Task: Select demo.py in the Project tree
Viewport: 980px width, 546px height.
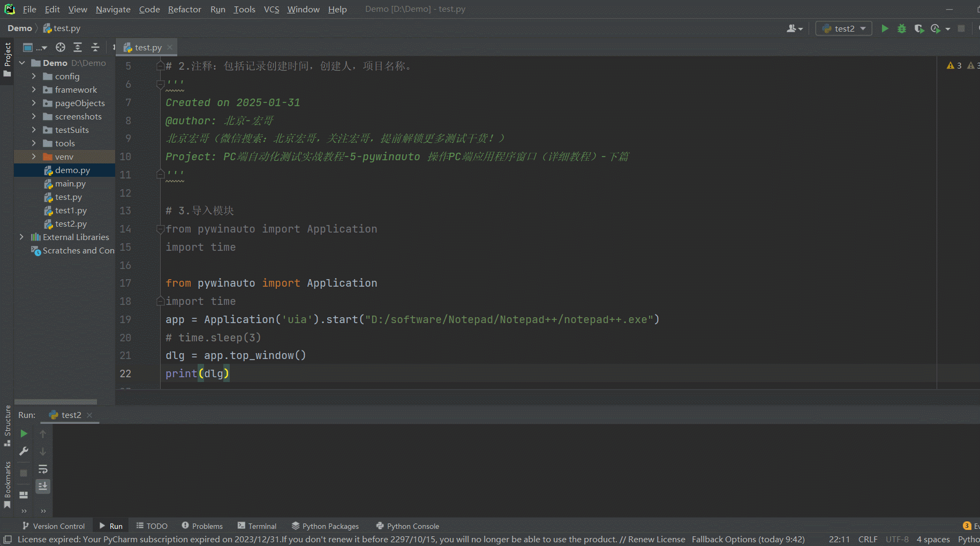Action: [x=64, y=170]
